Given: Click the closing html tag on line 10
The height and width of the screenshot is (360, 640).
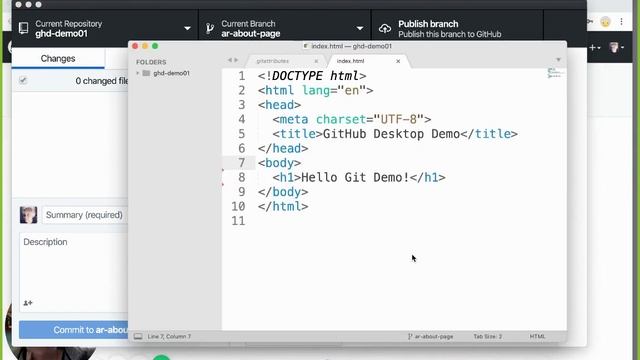Looking at the screenshot, I should (283, 206).
